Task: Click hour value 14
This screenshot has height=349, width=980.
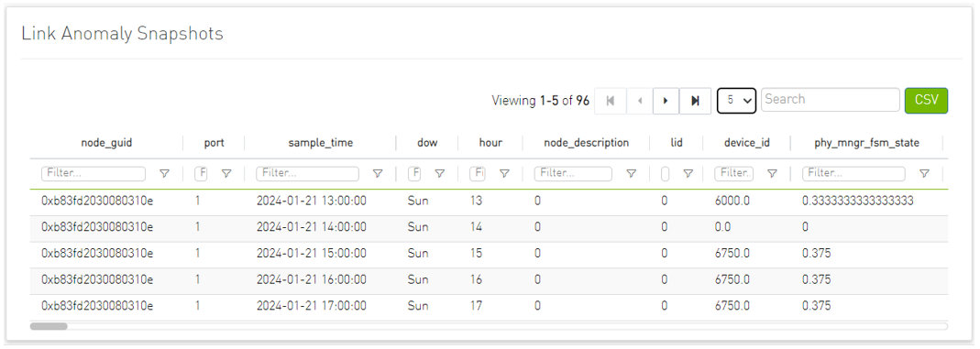Action: click(x=476, y=227)
